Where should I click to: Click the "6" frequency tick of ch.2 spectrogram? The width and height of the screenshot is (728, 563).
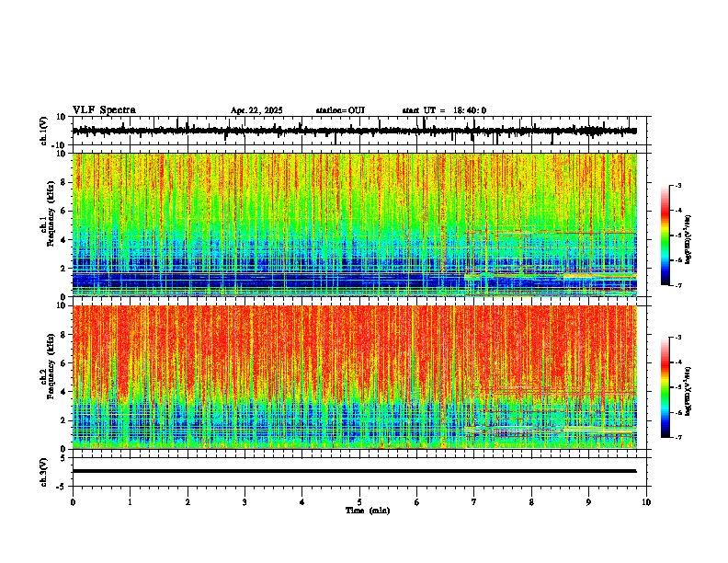(64, 362)
